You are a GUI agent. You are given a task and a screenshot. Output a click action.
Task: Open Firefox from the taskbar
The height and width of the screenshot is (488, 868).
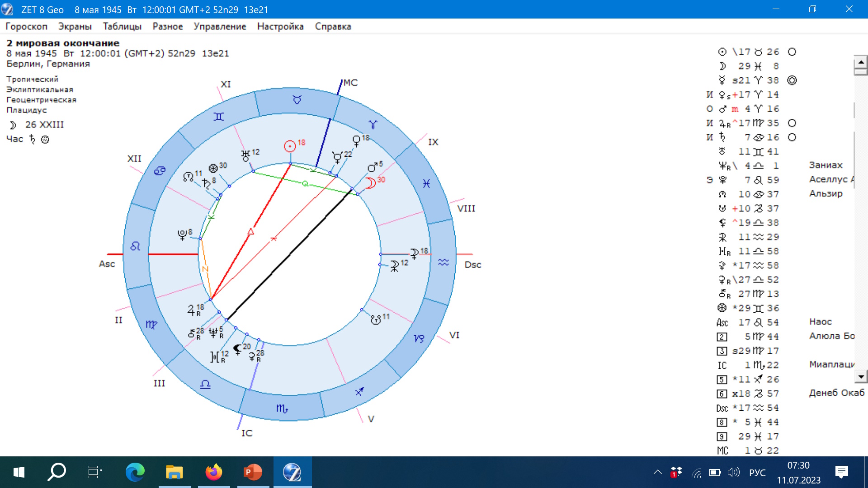click(x=214, y=472)
